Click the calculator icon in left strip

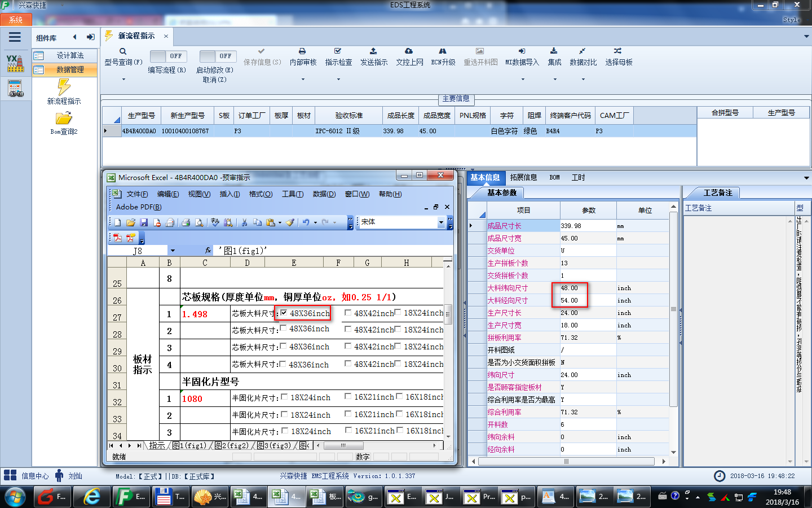15,89
